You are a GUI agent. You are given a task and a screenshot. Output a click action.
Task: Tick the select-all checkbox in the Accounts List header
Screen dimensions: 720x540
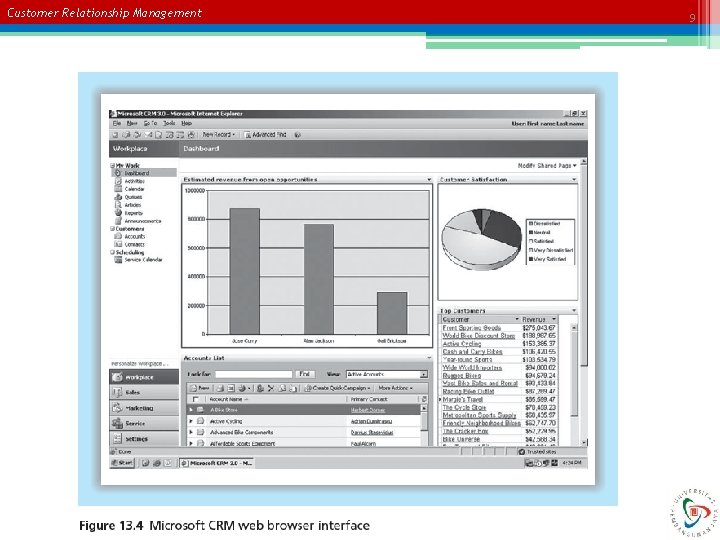(x=196, y=399)
